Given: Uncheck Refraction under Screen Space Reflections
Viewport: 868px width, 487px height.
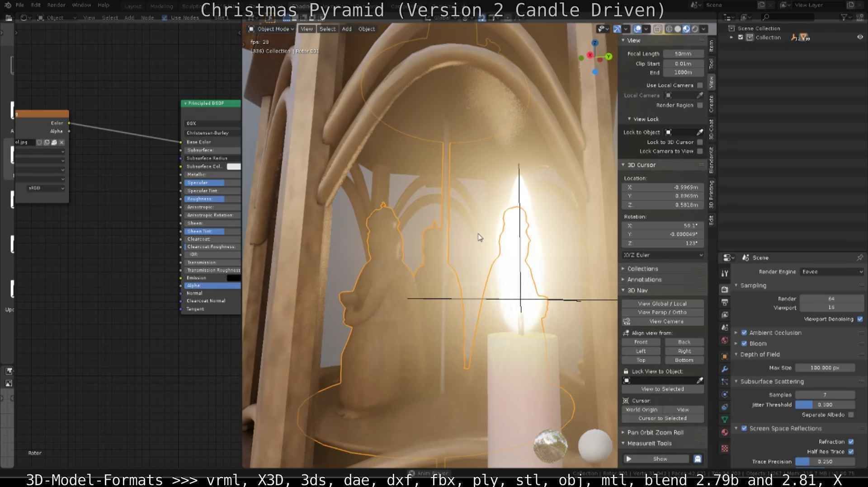Looking at the screenshot, I should [851, 442].
